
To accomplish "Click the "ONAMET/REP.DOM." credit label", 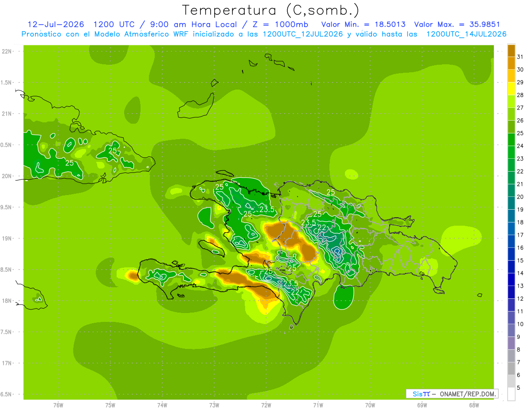I will pyautogui.click(x=468, y=394).
